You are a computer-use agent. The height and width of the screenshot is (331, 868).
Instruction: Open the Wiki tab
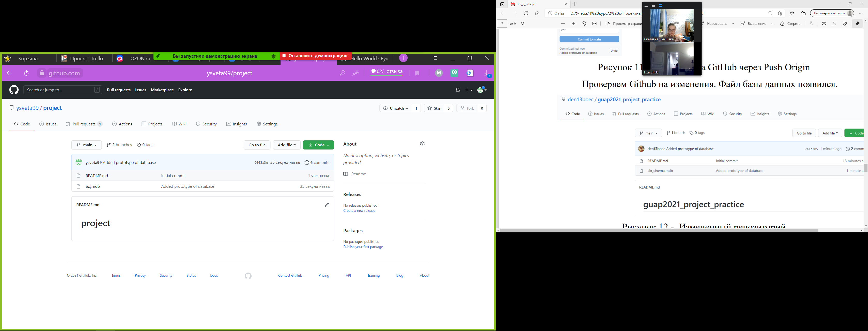click(179, 124)
